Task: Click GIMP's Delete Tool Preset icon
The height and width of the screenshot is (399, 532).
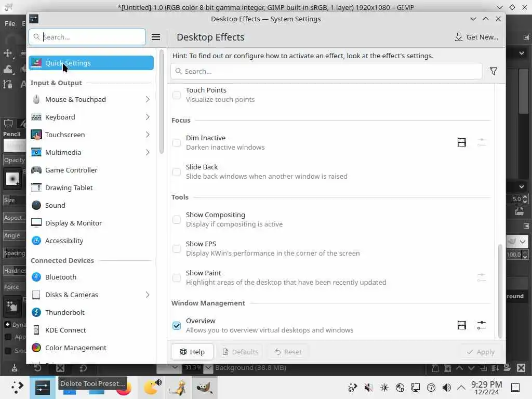Action: [60, 368]
